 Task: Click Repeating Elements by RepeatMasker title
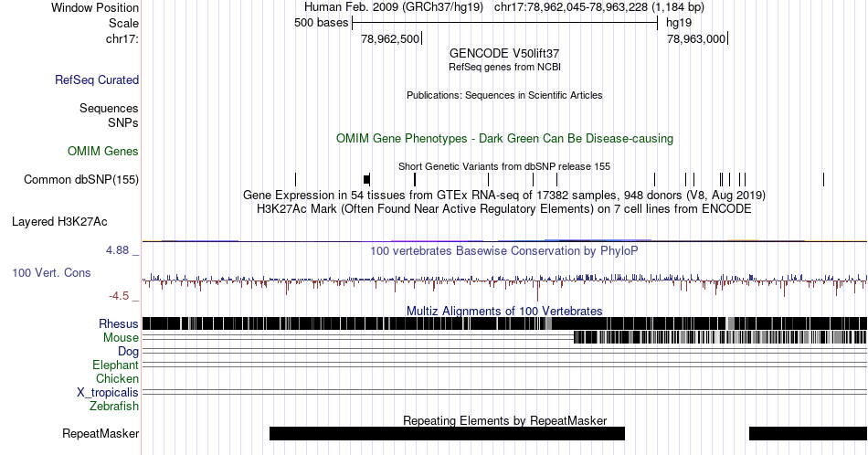pyautogui.click(x=504, y=420)
